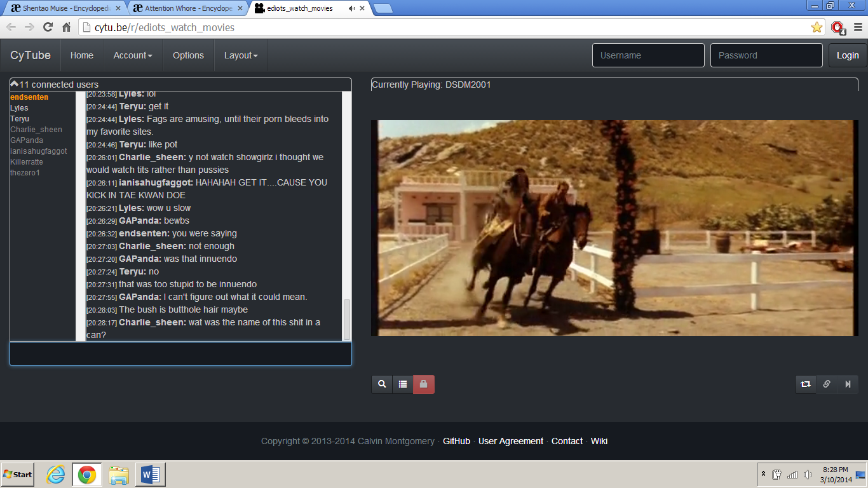Expand the Layout dropdown
The height and width of the screenshot is (488, 868).
point(241,55)
